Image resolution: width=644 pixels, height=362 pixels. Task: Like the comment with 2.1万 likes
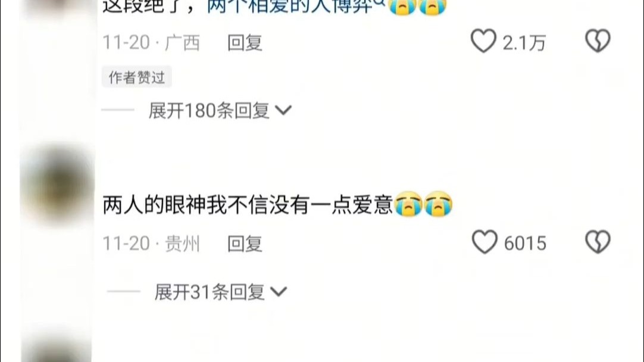(483, 40)
